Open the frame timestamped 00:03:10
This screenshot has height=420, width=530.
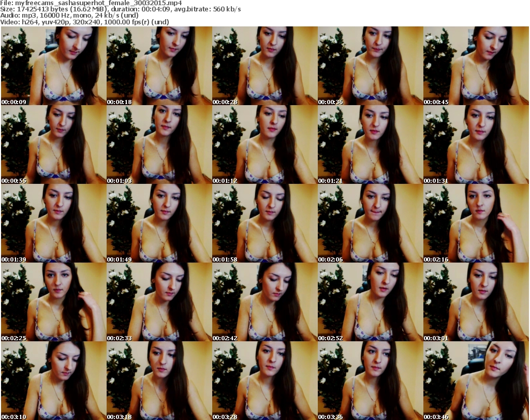[x=53, y=381]
